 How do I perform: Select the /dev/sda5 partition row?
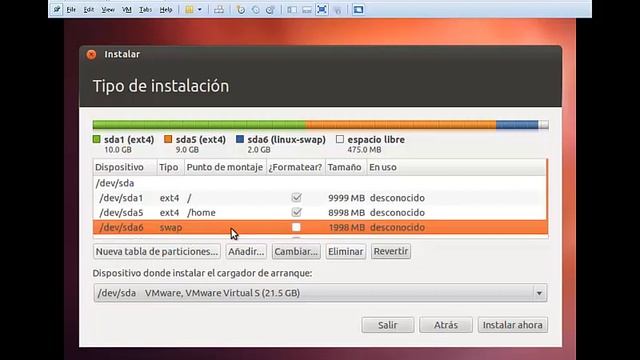click(x=320, y=212)
